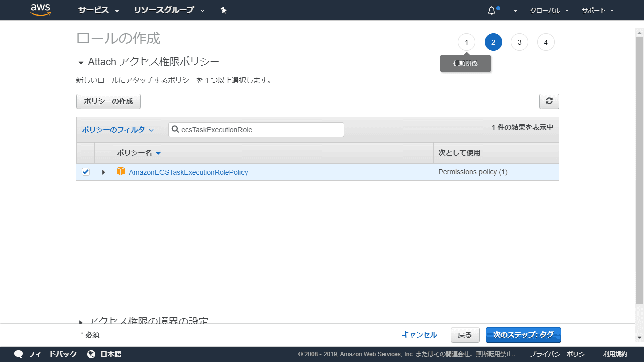Screen dimensions: 644x362
Task: Change language via 日本語
Action: [x=111, y=354]
